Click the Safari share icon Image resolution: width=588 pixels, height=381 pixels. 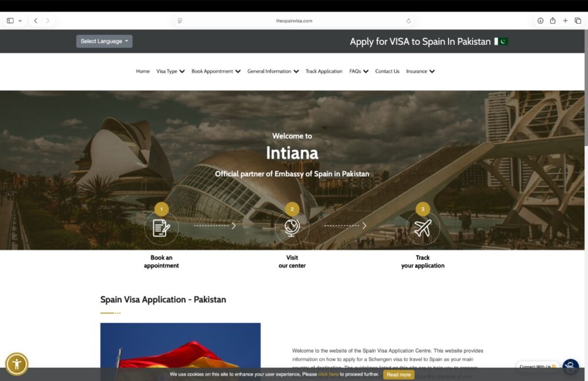click(x=553, y=21)
